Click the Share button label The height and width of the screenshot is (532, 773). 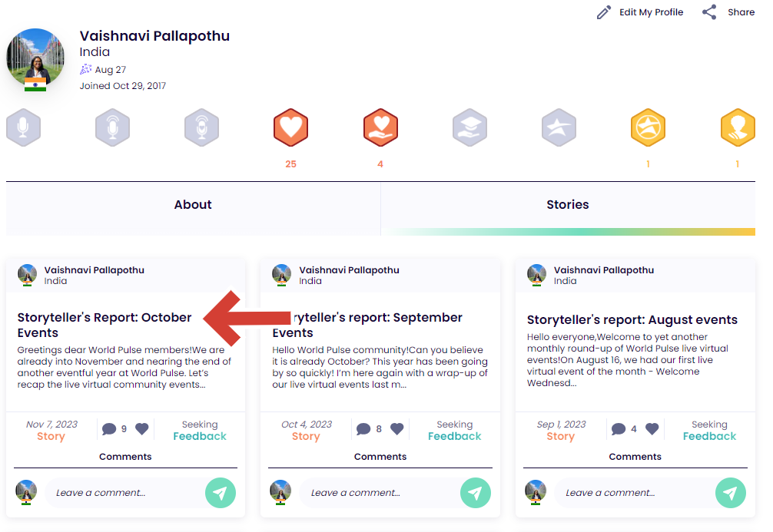(741, 12)
